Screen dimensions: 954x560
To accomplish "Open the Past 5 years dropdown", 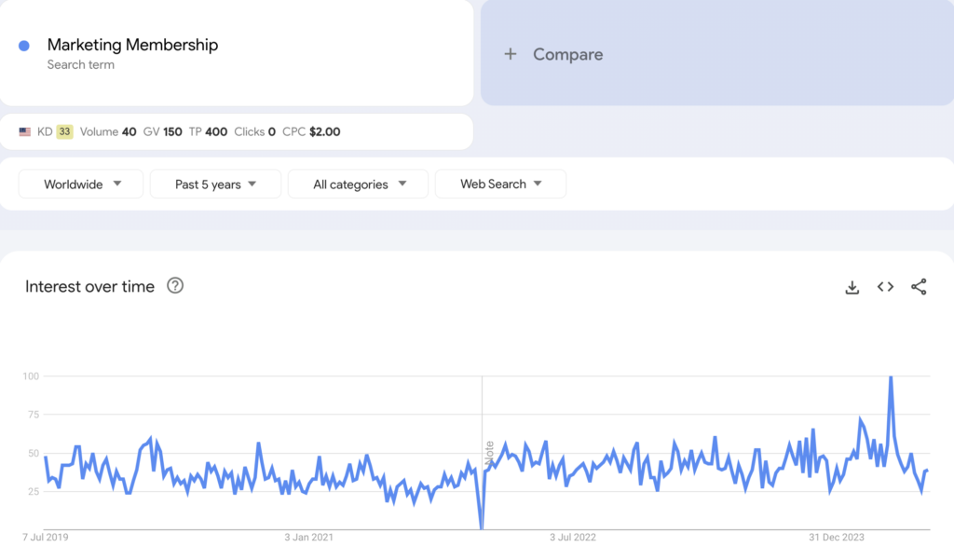I will coord(215,184).
